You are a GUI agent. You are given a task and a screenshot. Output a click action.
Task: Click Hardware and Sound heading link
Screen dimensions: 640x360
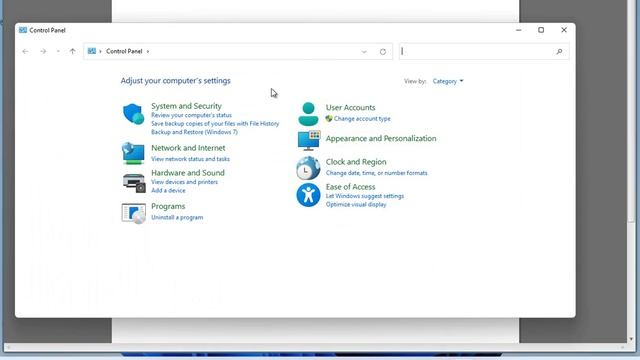pos(188,173)
